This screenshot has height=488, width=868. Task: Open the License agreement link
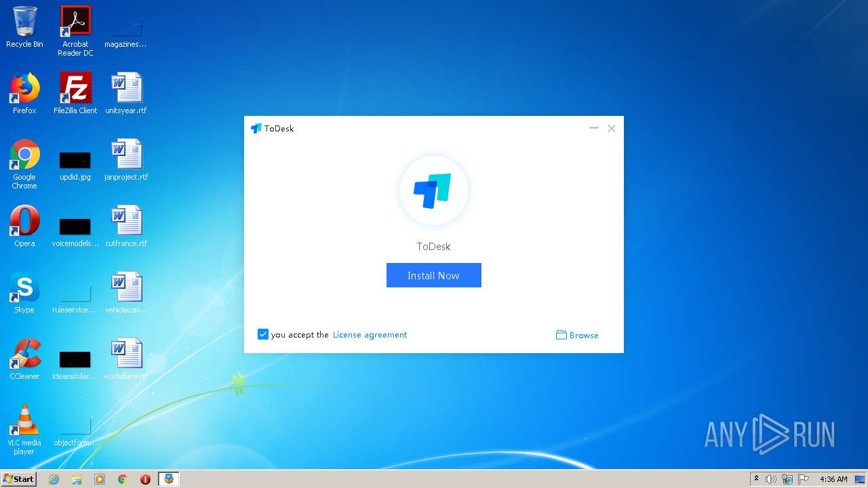(x=370, y=335)
